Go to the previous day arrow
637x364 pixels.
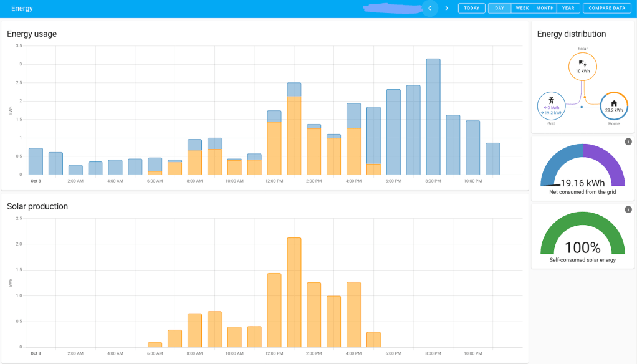point(429,8)
